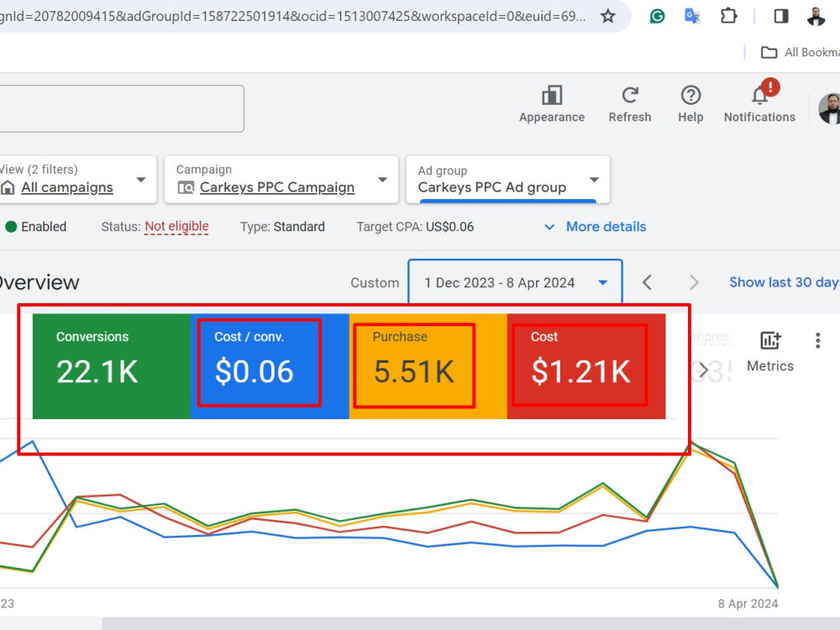Go to the previous date range
Image resolution: width=840 pixels, height=630 pixels.
647,282
